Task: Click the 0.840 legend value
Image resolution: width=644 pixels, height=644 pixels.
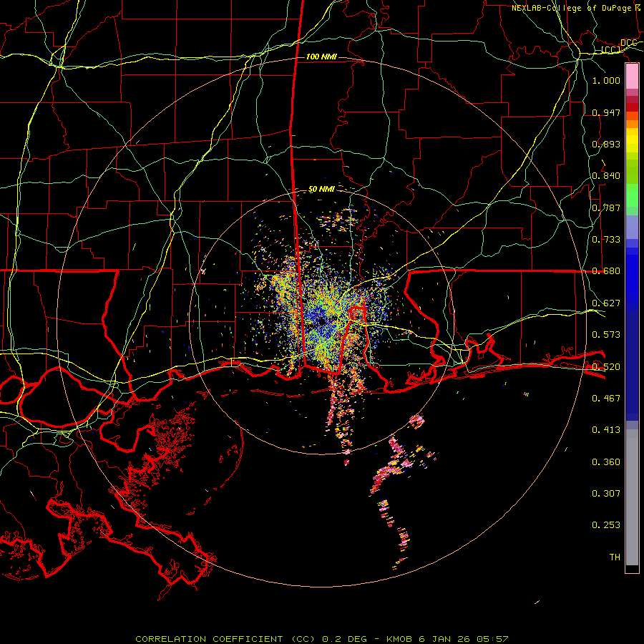Action: [606, 176]
